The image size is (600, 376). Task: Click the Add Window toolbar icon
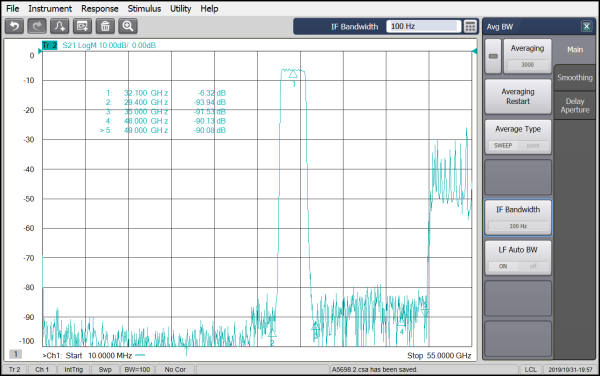pyautogui.click(x=82, y=26)
